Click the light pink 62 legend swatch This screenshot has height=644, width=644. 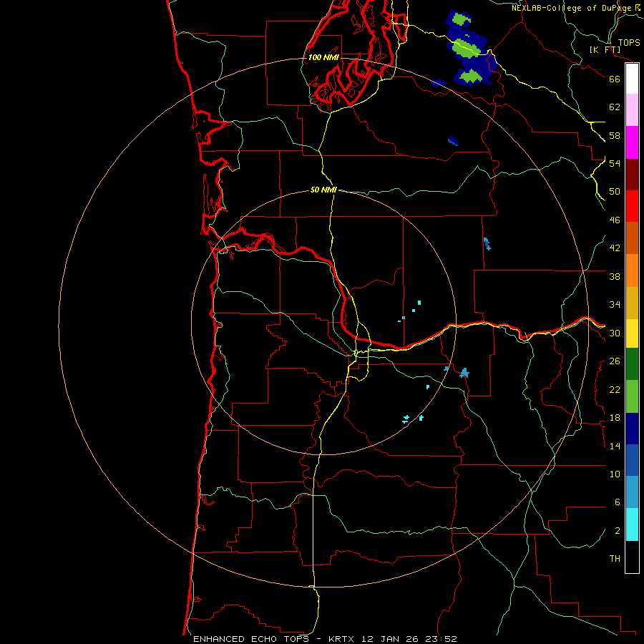[x=632, y=110]
